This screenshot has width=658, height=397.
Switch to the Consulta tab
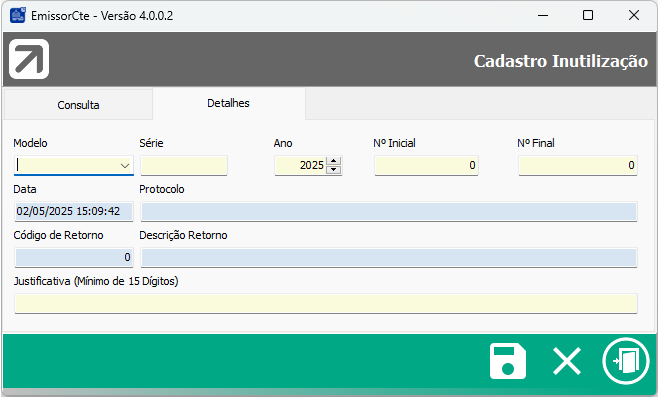pyautogui.click(x=78, y=104)
